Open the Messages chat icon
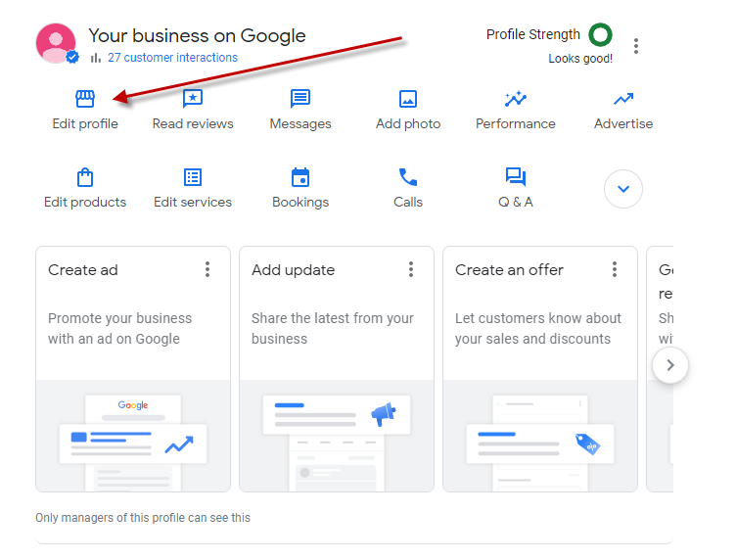 click(x=300, y=99)
